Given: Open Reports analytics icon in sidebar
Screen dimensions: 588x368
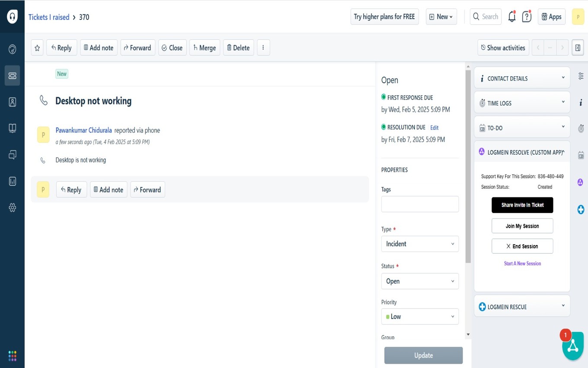Looking at the screenshot, I should tap(13, 181).
